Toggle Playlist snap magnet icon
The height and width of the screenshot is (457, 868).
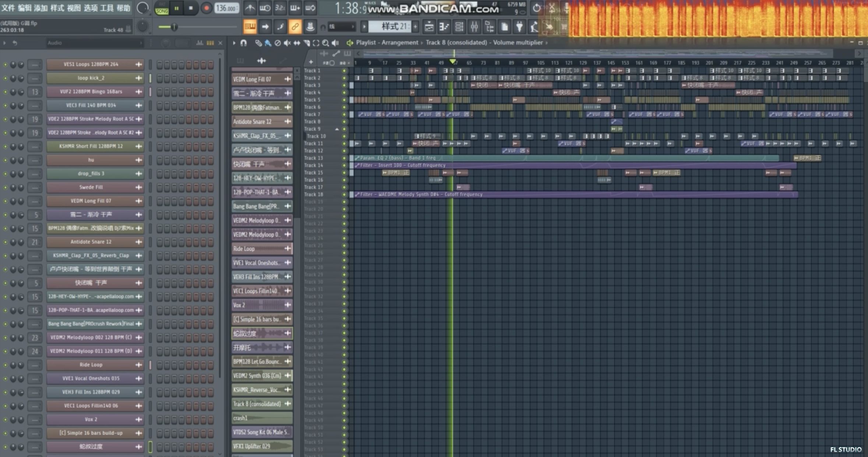click(x=243, y=43)
